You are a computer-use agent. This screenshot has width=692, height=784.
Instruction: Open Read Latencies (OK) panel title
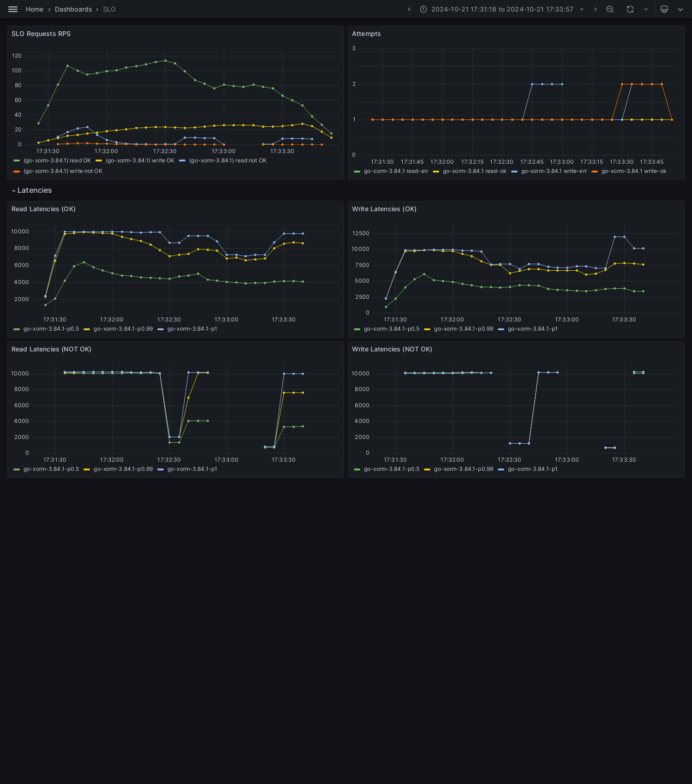(x=43, y=209)
